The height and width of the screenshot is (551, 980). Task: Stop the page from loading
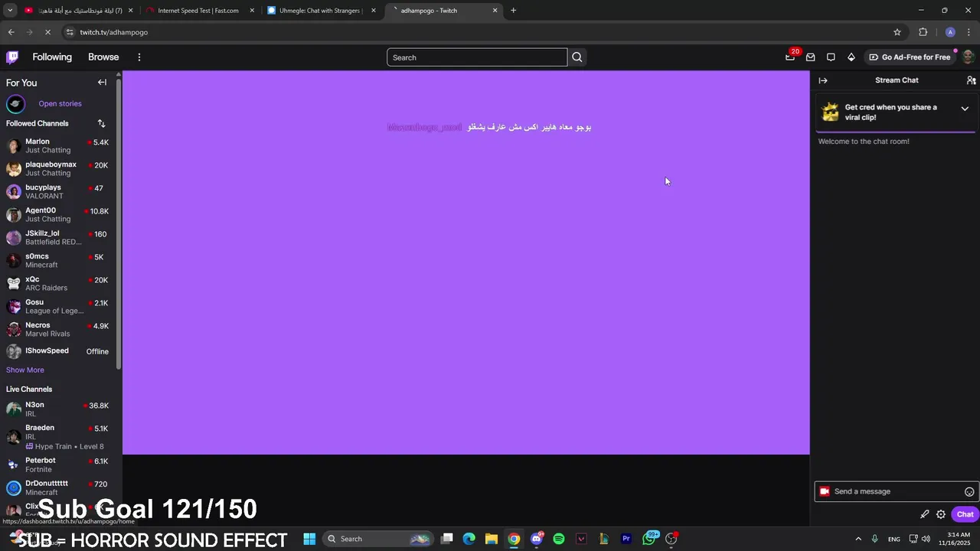tap(47, 32)
